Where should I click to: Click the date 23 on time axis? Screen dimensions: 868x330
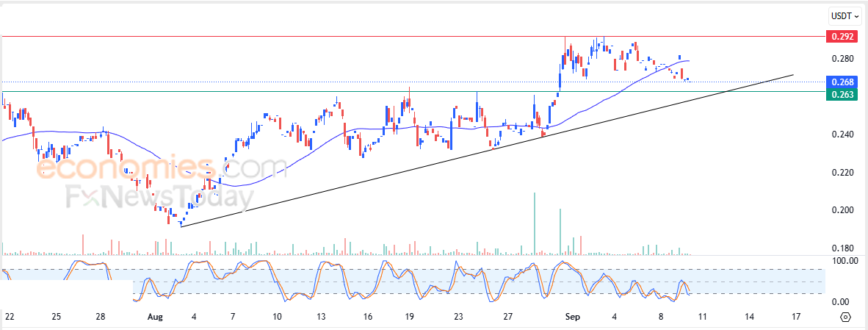458,318
